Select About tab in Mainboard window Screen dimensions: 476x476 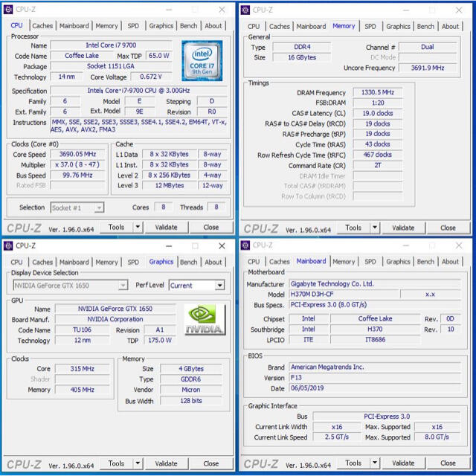[x=450, y=261]
